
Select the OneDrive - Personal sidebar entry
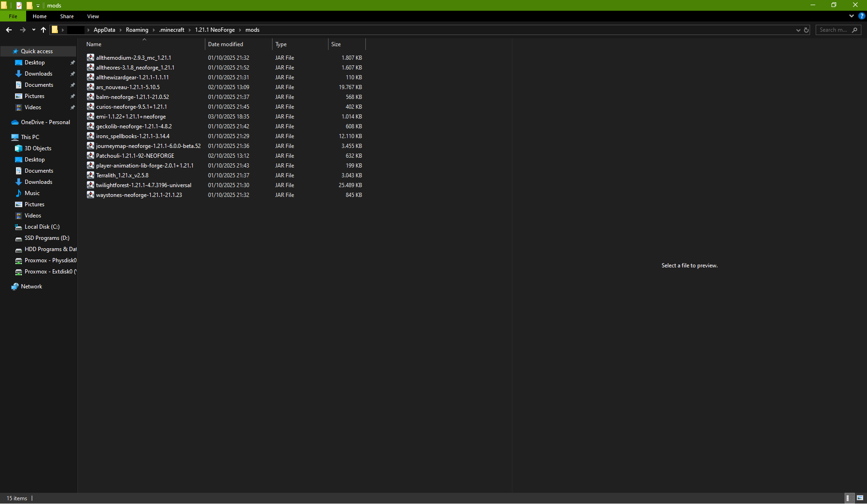click(45, 122)
